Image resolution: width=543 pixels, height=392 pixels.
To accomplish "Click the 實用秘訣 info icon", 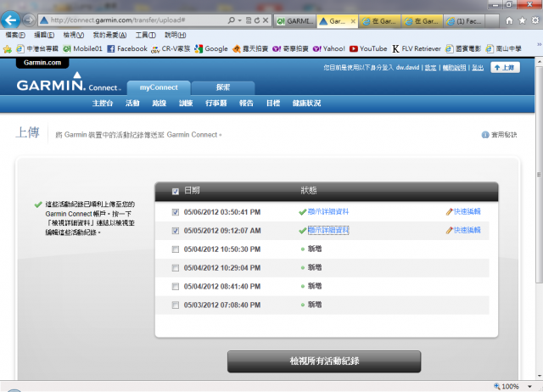I will [x=485, y=135].
